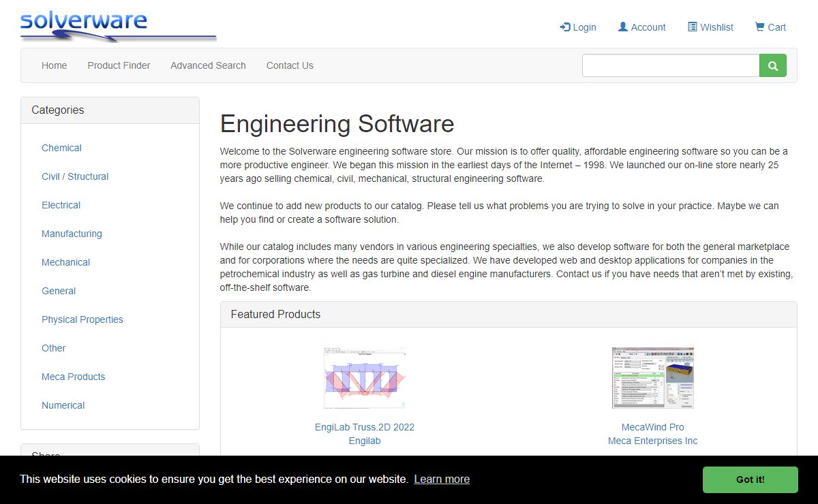Go to Account page
The height and width of the screenshot is (504, 818).
pyautogui.click(x=641, y=27)
